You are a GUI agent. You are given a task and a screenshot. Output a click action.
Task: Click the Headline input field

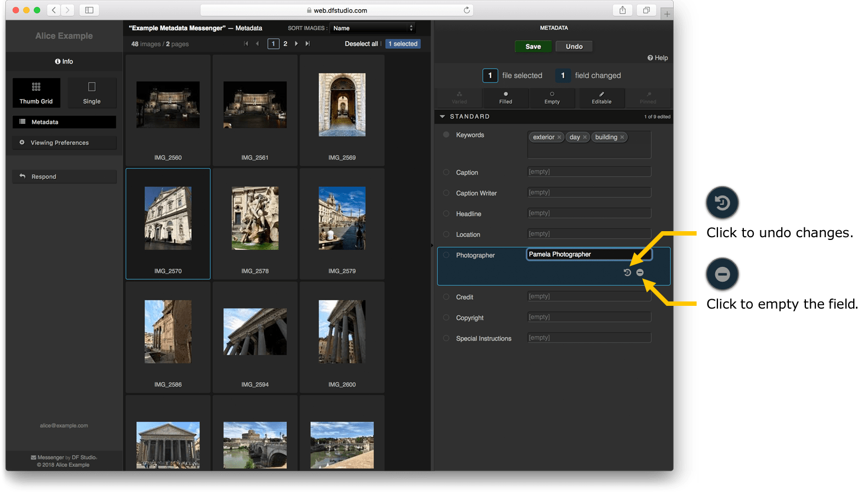tap(589, 213)
